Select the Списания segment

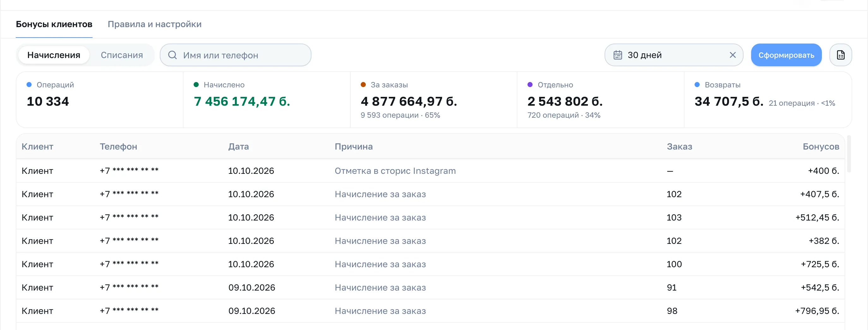[122, 55]
